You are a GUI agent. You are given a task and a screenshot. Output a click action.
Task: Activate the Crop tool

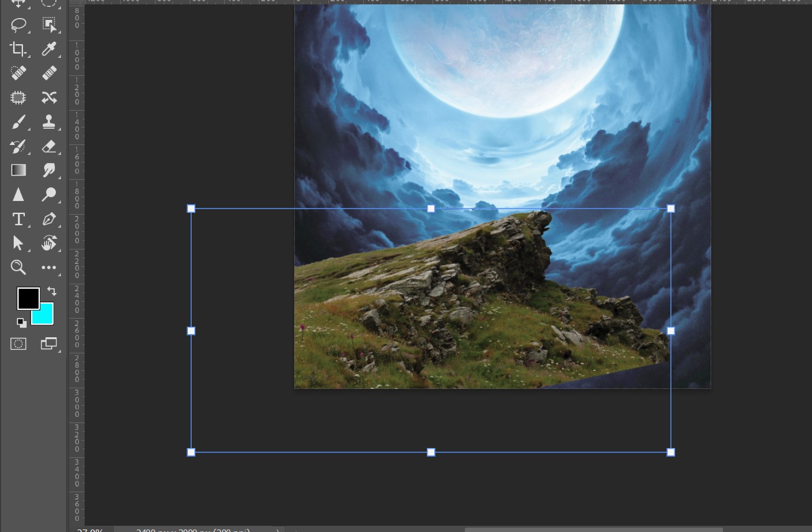click(19, 49)
